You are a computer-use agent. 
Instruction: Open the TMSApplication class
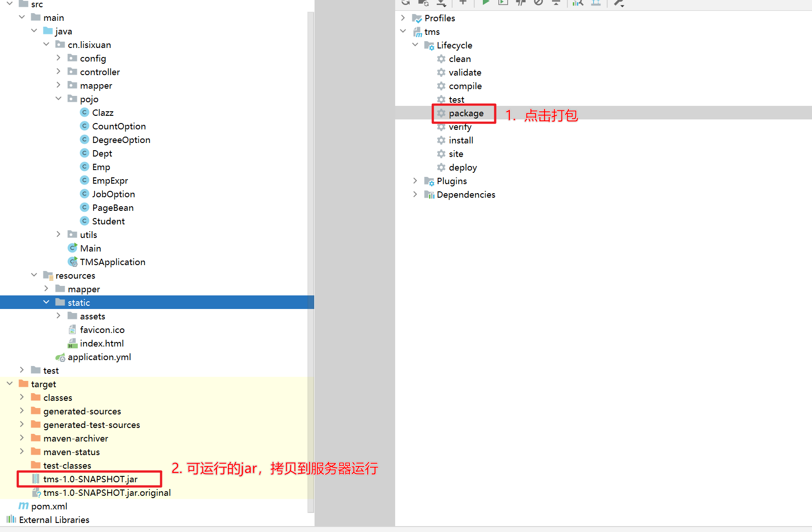(x=112, y=262)
